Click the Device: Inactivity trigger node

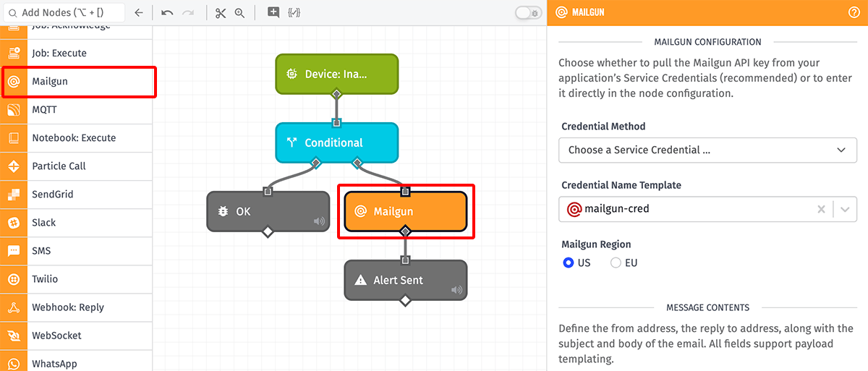(x=336, y=74)
